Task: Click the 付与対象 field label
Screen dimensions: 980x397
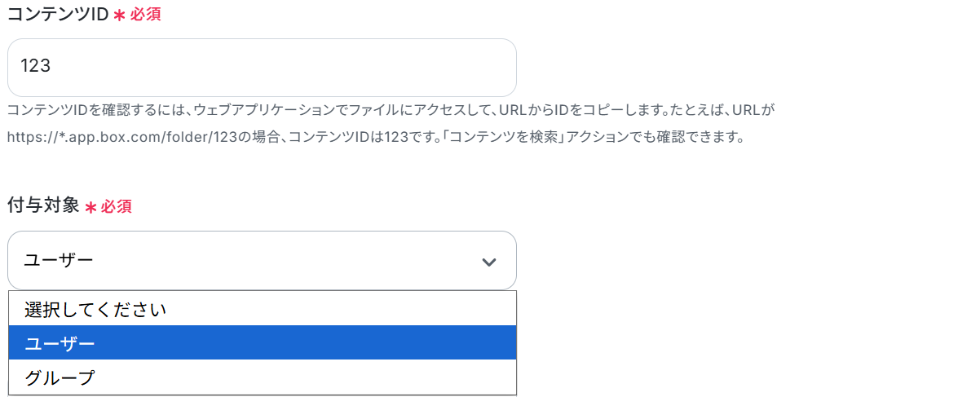Action: 43,206
